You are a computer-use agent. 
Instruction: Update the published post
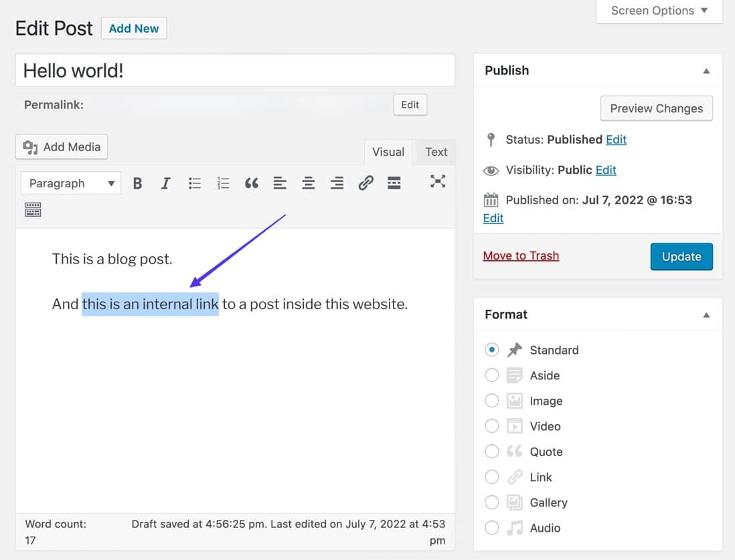[x=681, y=256]
